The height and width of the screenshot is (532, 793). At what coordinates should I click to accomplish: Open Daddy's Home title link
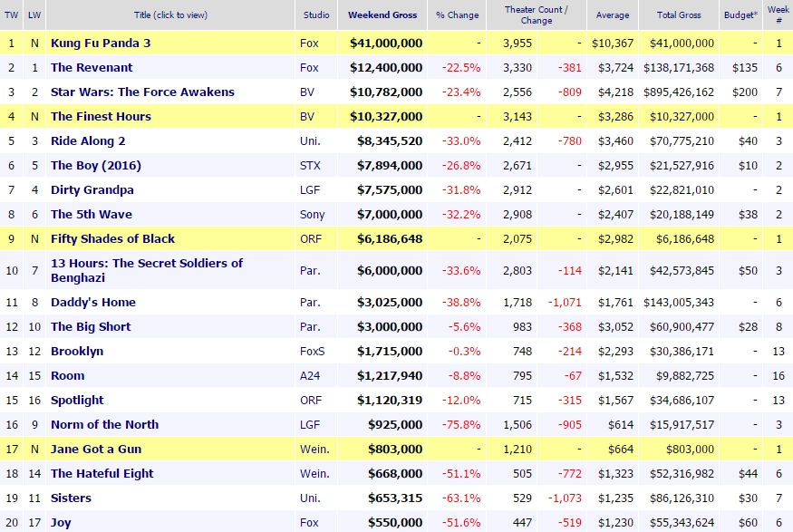(93, 302)
